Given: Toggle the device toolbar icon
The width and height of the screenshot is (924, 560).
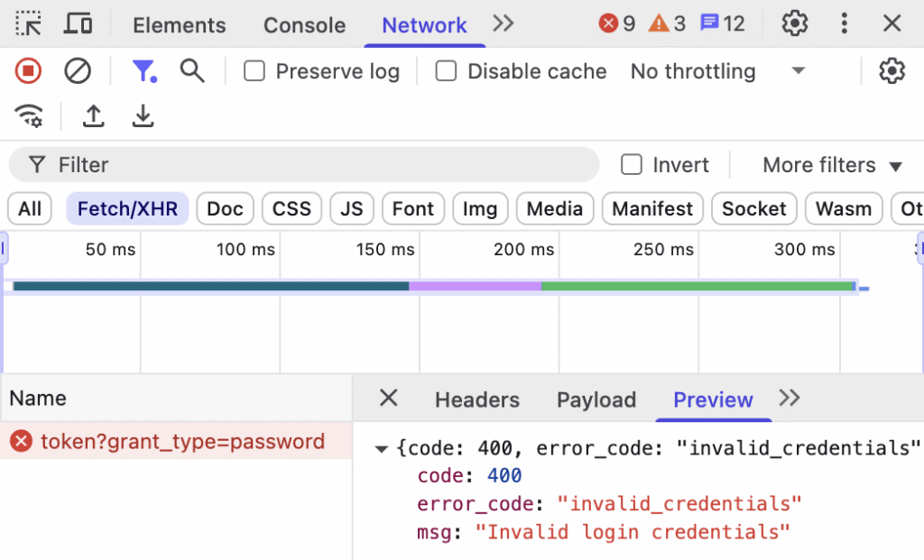Looking at the screenshot, I should coord(79,24).
